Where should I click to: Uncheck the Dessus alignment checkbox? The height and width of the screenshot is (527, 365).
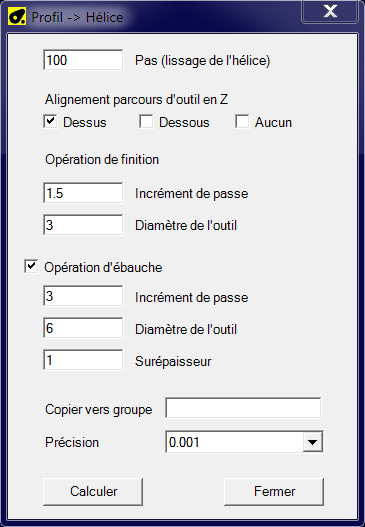point(50,122)
